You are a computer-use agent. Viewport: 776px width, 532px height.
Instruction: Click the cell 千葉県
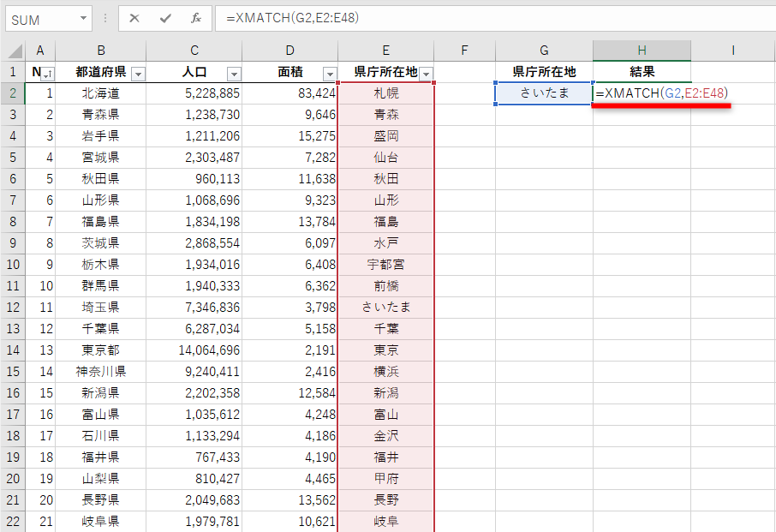pos(101,329)
